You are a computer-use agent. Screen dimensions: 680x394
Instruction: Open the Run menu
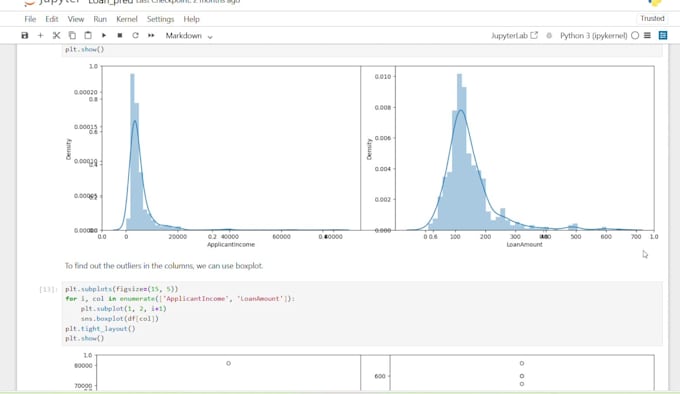click(100, 19)
